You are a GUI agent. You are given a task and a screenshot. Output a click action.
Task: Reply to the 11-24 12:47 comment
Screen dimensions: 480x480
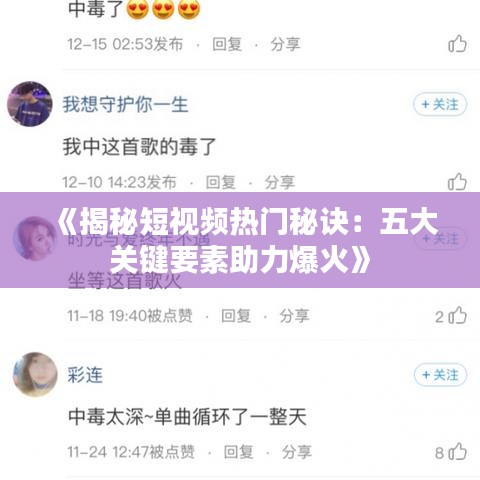(238, 452)
